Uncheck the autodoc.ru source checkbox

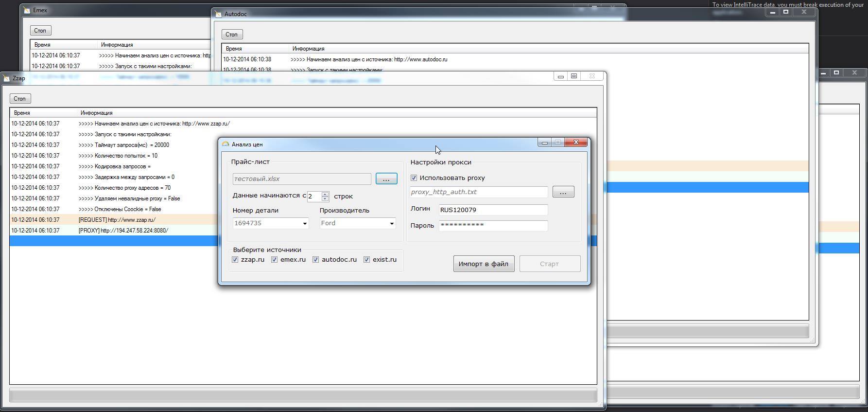tap(316, 260)
